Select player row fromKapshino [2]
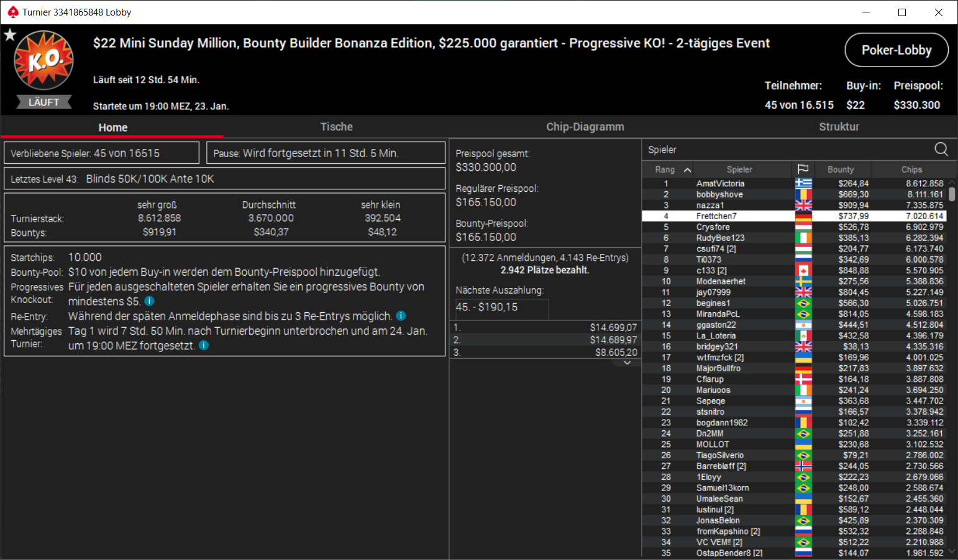 point(794,531)
